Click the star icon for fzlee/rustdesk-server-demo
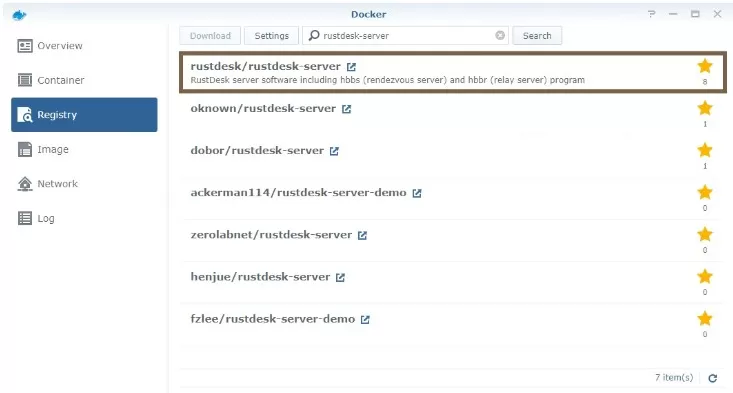 [x=704, y=318]
